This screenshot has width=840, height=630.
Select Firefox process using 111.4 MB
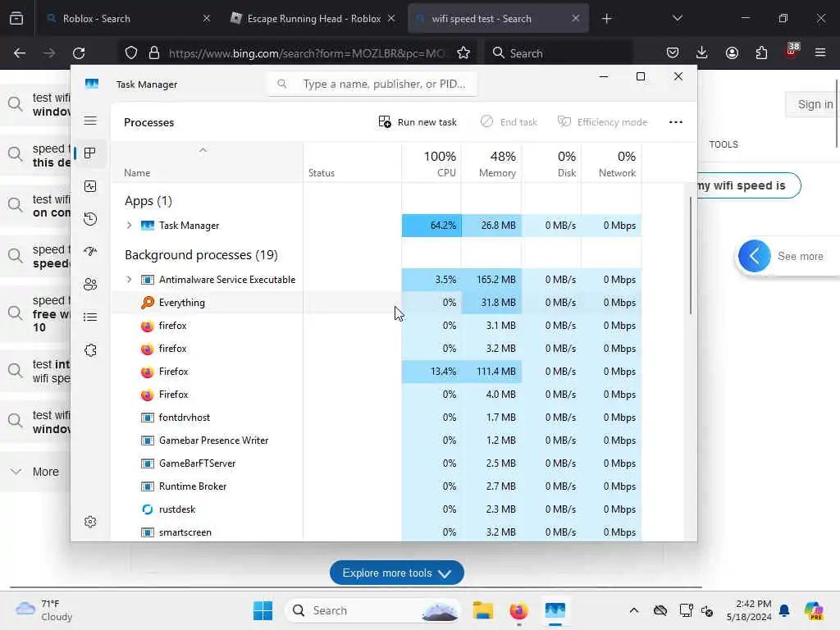[x=376, y=372]
